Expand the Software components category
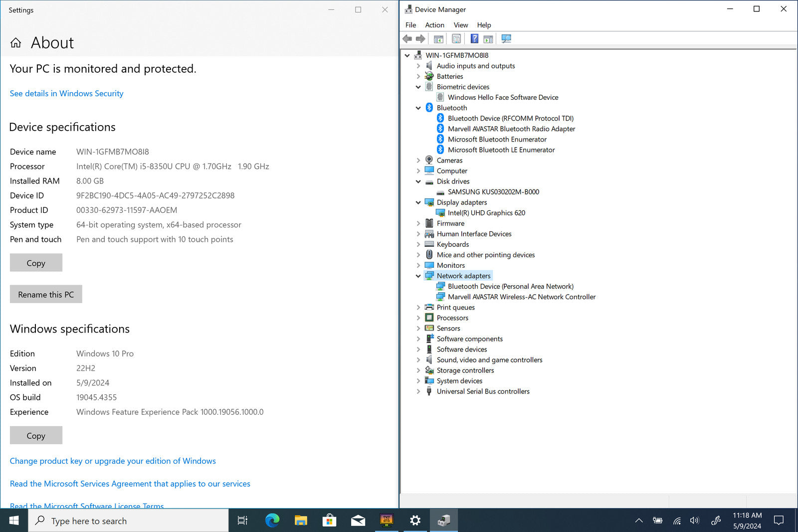 click(x=418, y=339)
